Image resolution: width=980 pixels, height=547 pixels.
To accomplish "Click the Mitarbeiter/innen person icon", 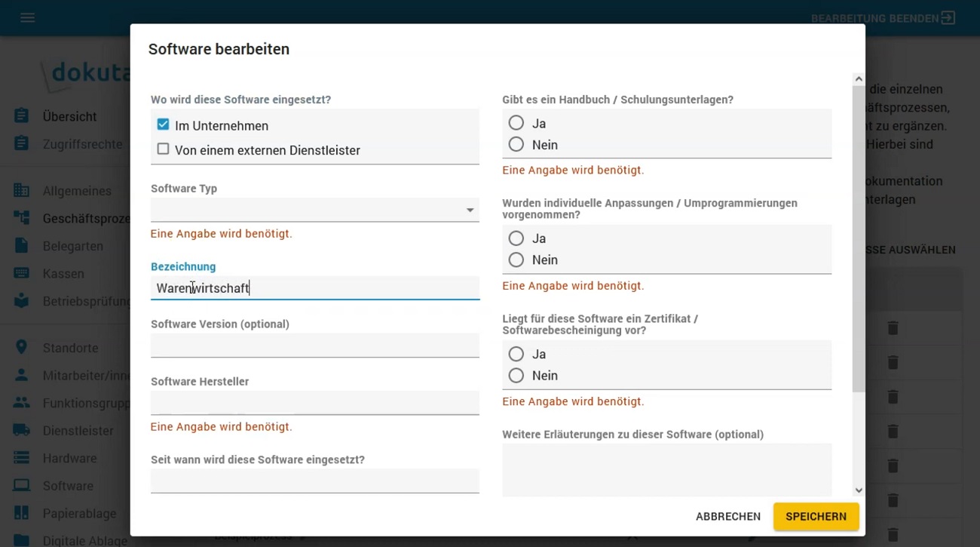I will [x=22, y=375].
